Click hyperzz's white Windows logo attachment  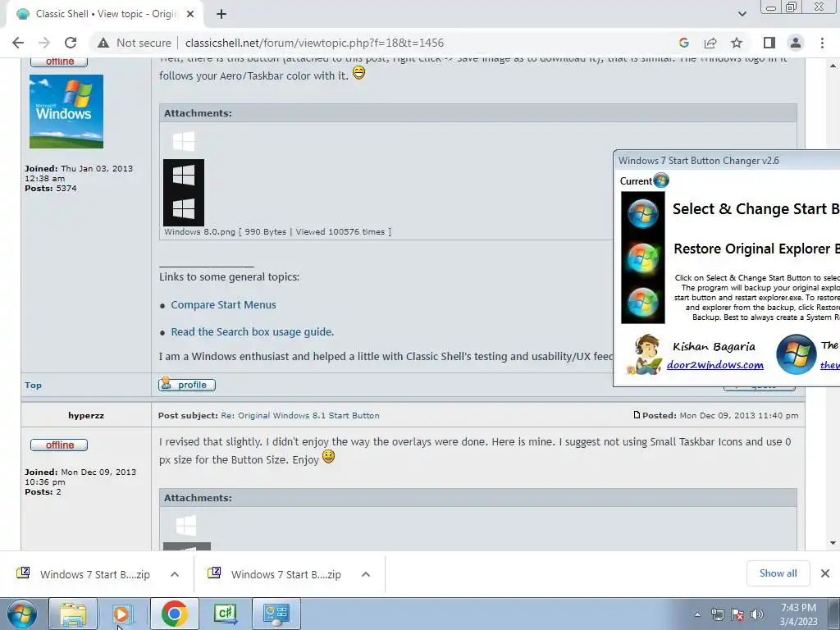pos(186,526)
